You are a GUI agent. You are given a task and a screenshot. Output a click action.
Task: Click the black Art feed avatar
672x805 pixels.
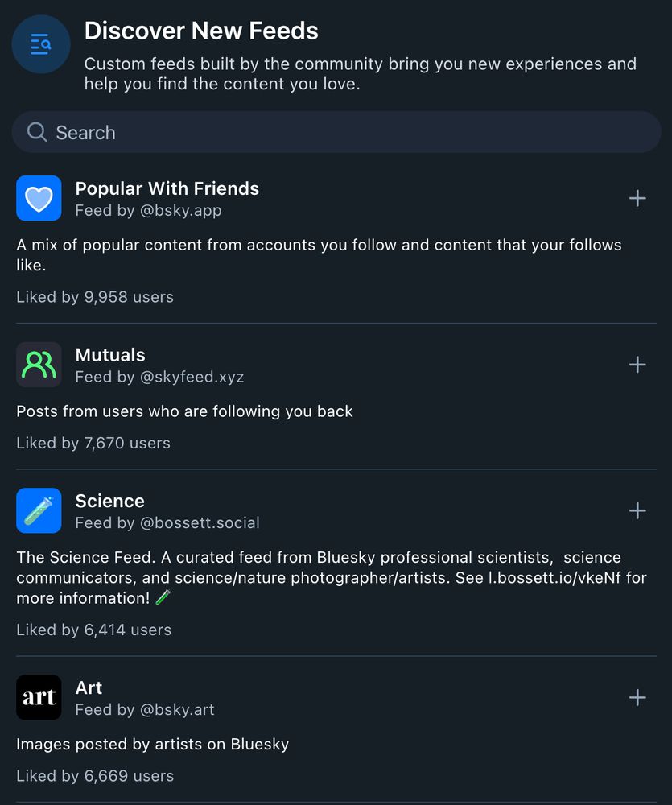pos(39,697)
